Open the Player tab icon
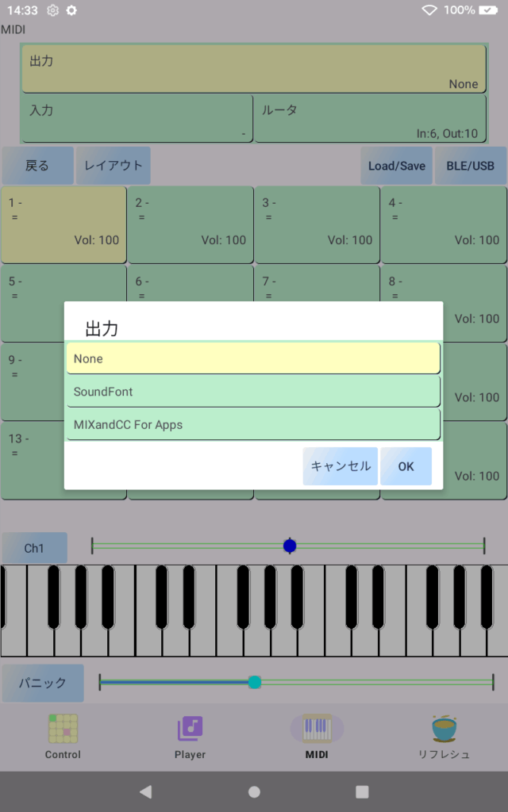The width and height of the screenshot is (508, 812). coord(190,728)
